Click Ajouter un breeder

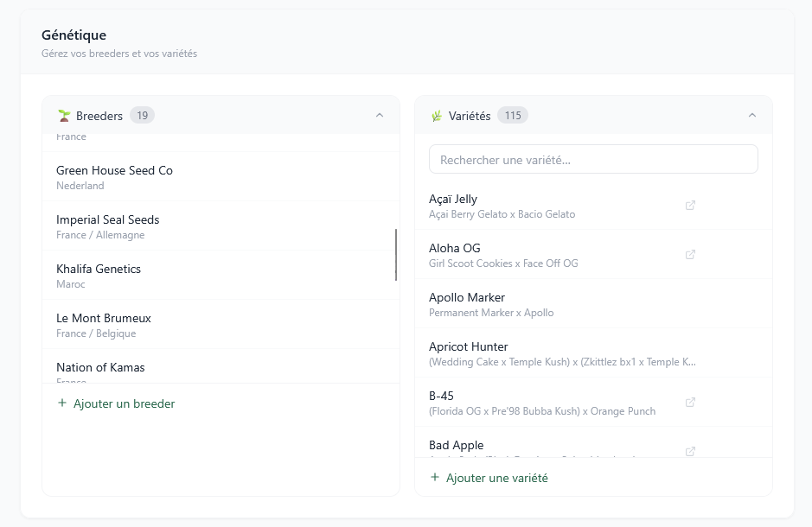(x=116, y=403)
